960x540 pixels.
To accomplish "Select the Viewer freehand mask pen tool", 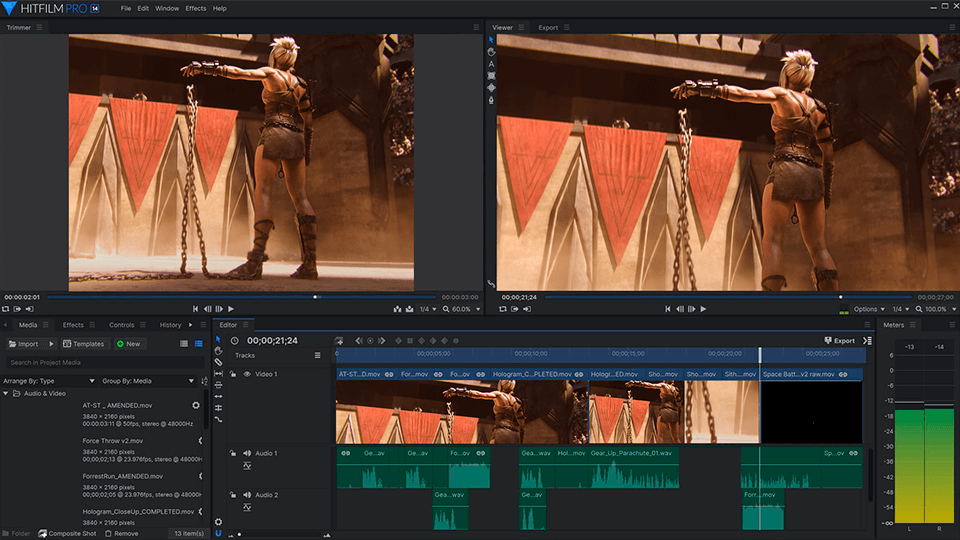I will pyautogui.click(x=491, y=100).
